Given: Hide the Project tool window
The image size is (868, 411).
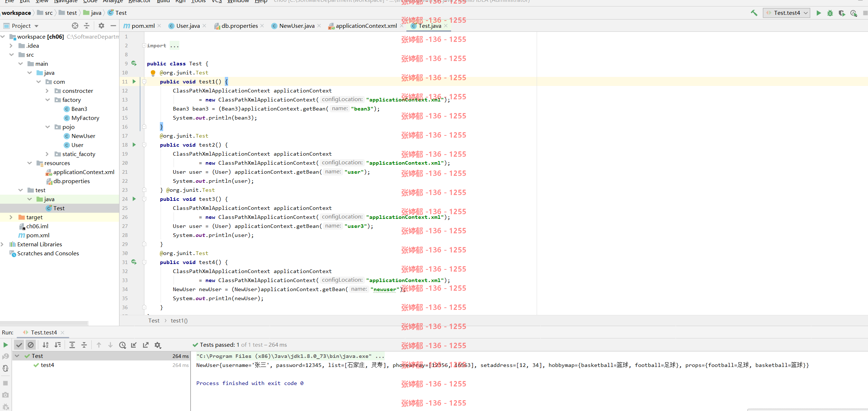Looking at the screenshot, I should [113, 26].
